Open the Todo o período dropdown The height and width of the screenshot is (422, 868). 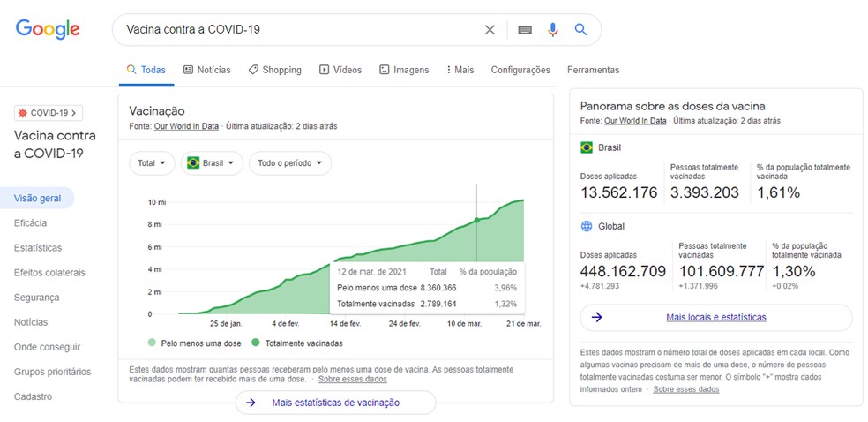(290, 163)
